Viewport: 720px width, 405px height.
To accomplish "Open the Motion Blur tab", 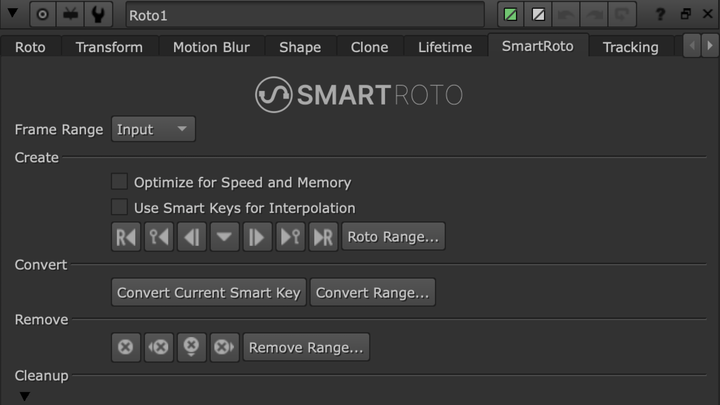I will pyautogui.click(x=211, y=47).
